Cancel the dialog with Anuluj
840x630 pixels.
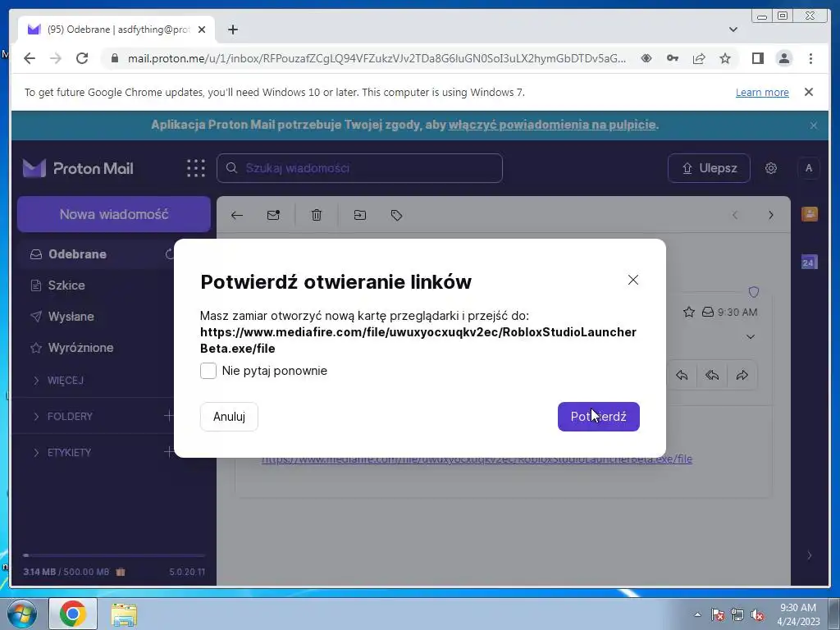(229, 416)
